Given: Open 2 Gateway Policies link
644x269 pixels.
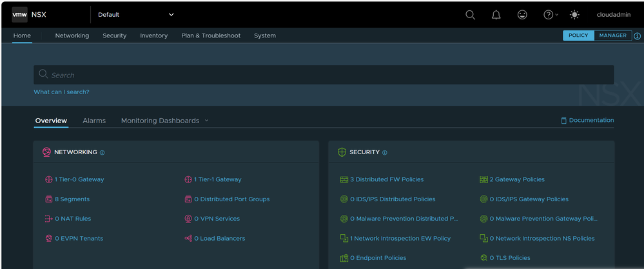Looking at the screenshot, I should click(x=517, y=179).
